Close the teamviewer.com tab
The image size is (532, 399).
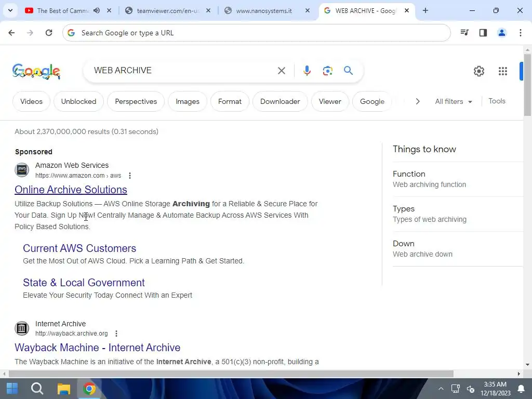point(208,10)
